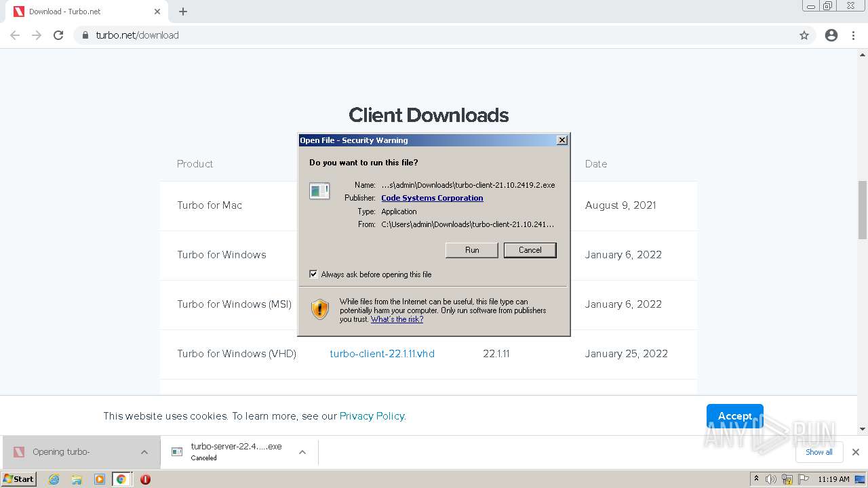Show hidden system tray icons
868x488 pixels.
click(756, 479)
